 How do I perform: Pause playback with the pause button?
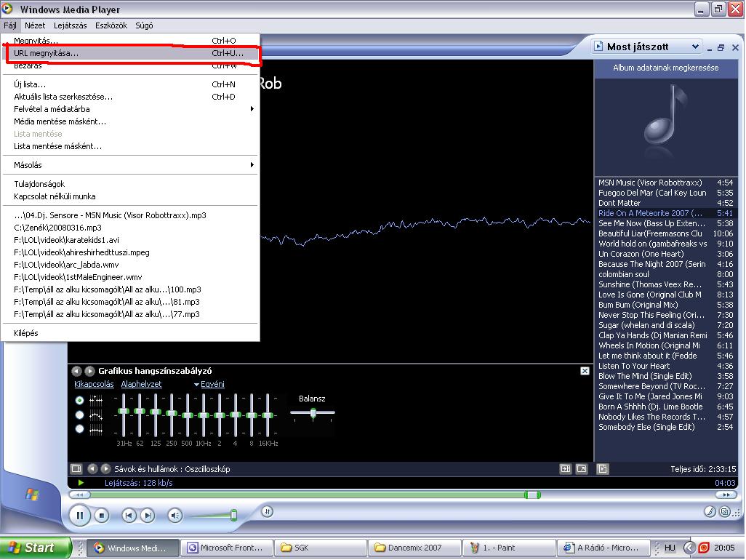(79, 516)
